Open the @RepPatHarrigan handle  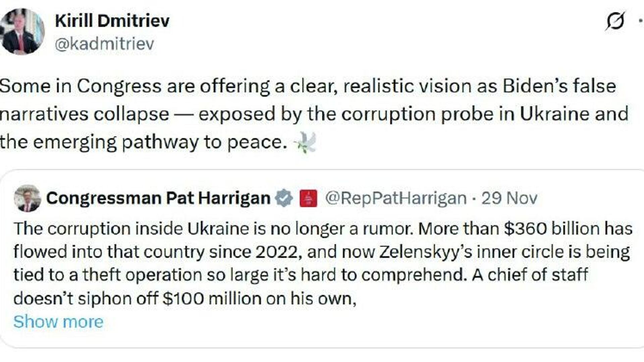coord(396,198)
